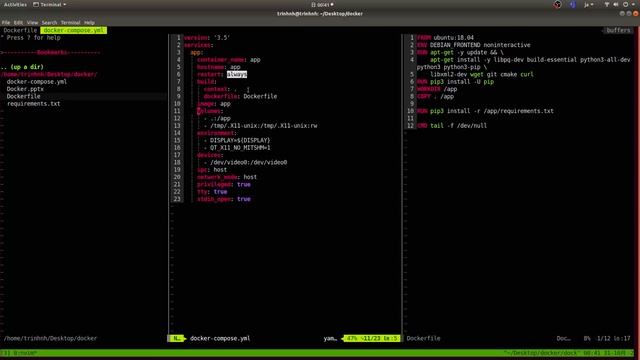
Task: Click 'image: app' line
Action: (x=213, y=104)
